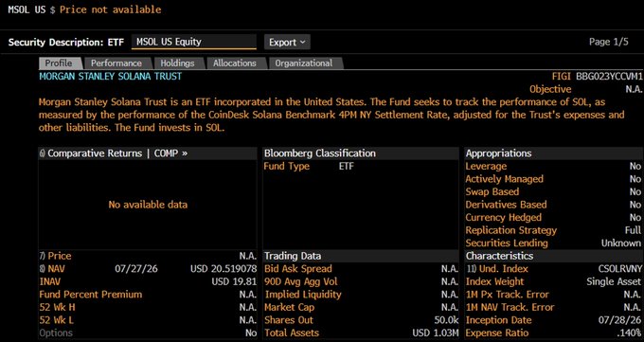Screen dimensions: 644x342
Task: Click the Expense Ratio .140% value
Action: tap(628, 333)
